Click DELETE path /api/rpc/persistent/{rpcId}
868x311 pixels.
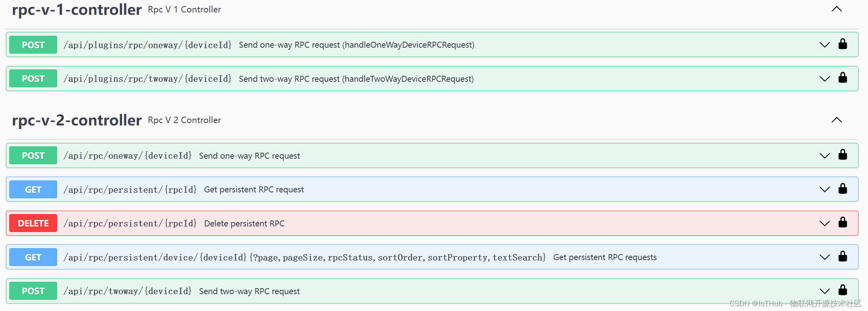(130, 223)
